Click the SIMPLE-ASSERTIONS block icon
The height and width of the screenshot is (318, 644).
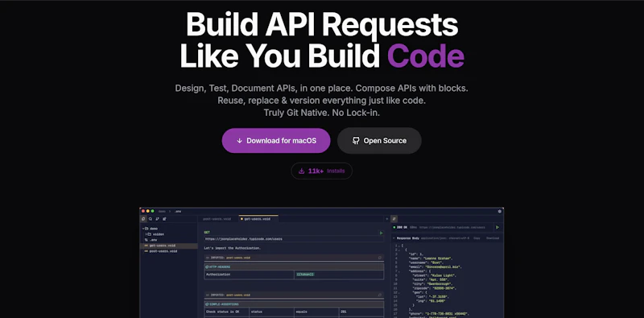207,304
